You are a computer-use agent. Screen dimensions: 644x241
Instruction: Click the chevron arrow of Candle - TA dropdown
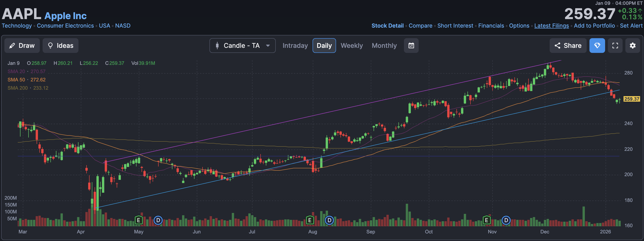coord(268,46)
